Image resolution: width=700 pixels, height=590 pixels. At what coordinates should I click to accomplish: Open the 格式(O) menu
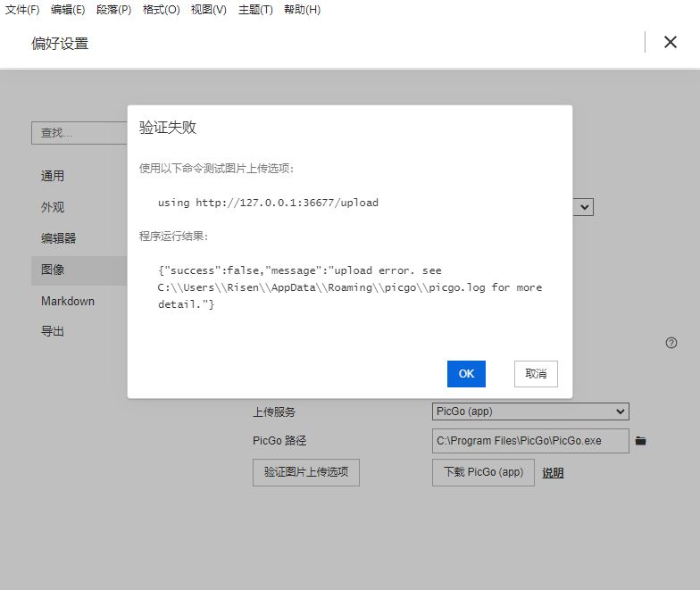pos(161,10)
